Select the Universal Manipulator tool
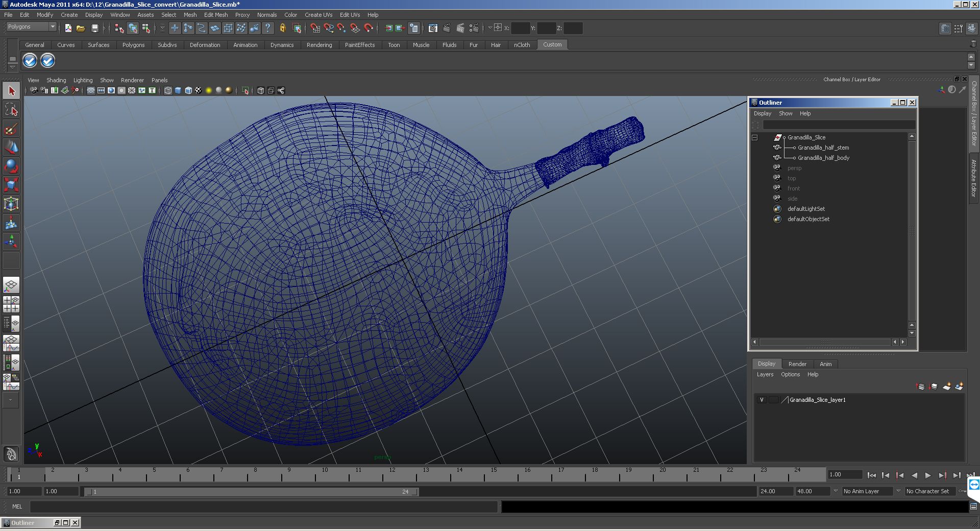The image size is (980, 531). pos(11,204)
